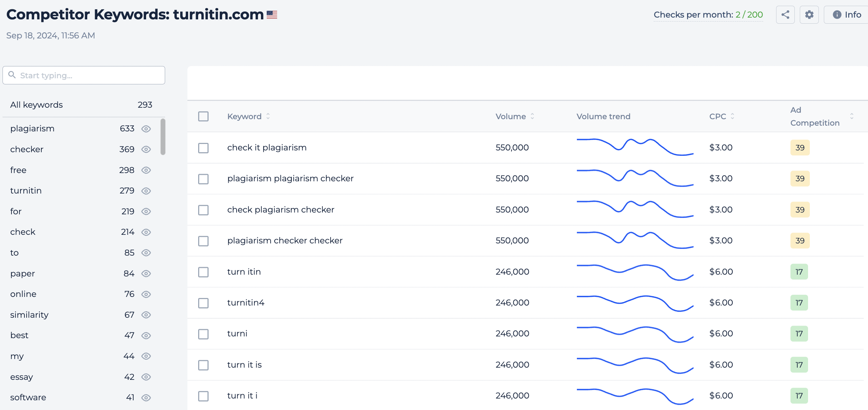
Task: Open settings via the gear icon
Action: coord(809,15)
